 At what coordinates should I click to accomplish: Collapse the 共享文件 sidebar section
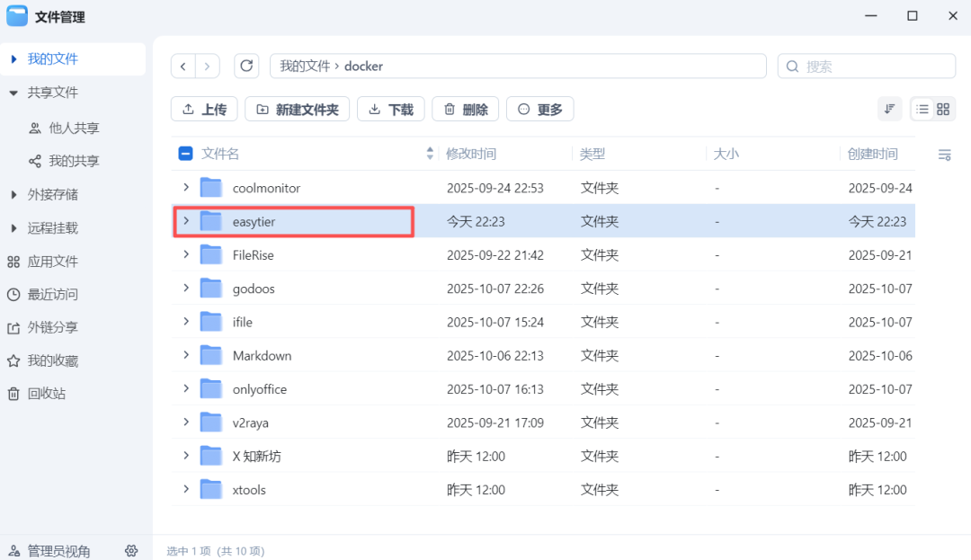point(14,92)
